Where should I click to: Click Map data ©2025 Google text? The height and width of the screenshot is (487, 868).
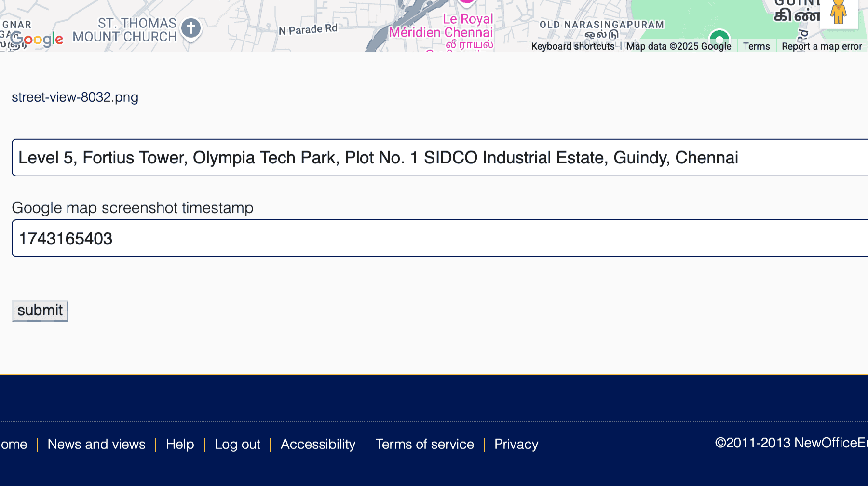click(679, 46)
